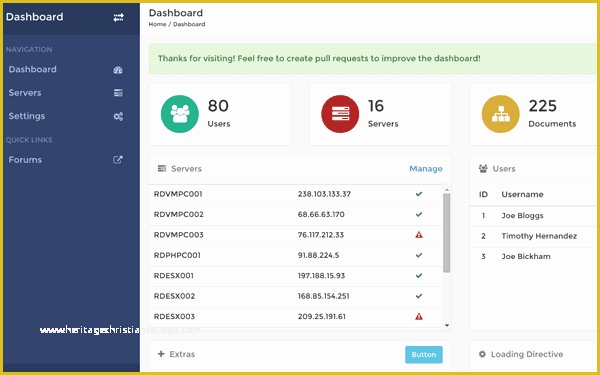Click the 80 Users count
The image size is (600, 375).
(218, 106)
